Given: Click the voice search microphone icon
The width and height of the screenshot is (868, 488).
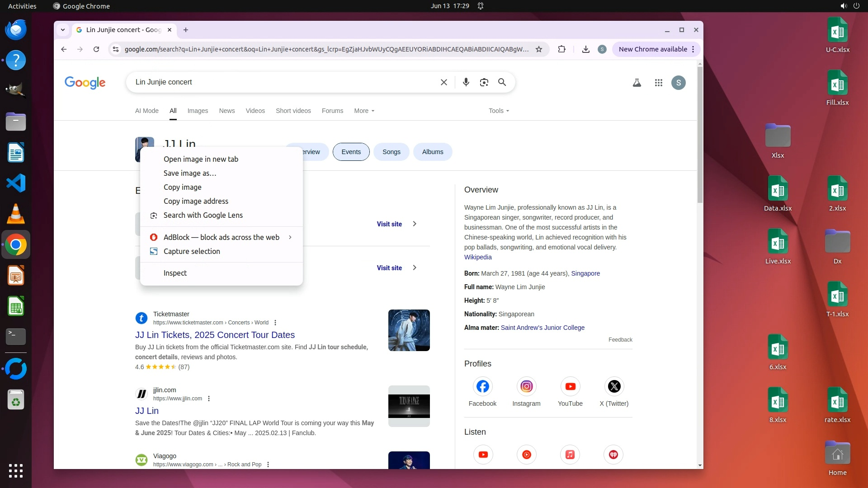Looking at the screenshot, I should [x=466, y=82].
